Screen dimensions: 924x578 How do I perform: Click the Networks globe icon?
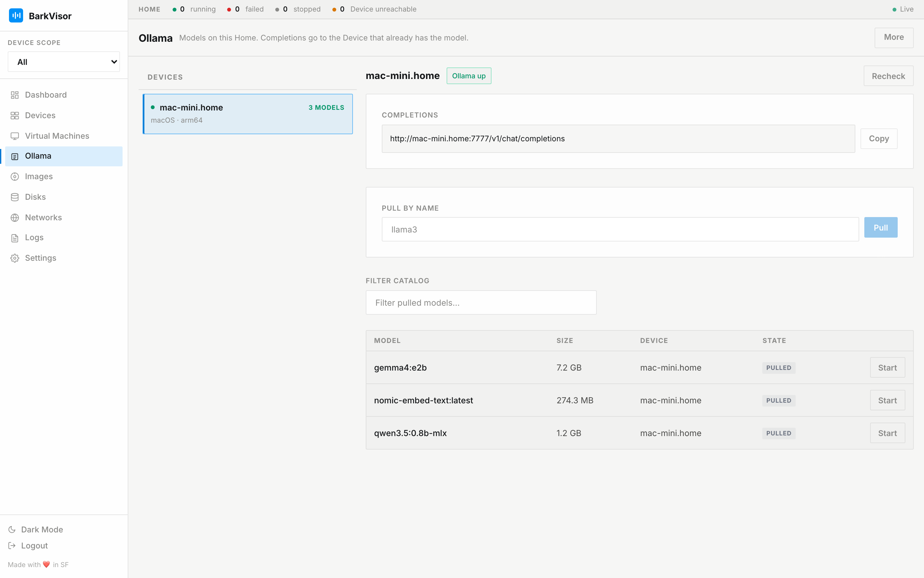14,217
